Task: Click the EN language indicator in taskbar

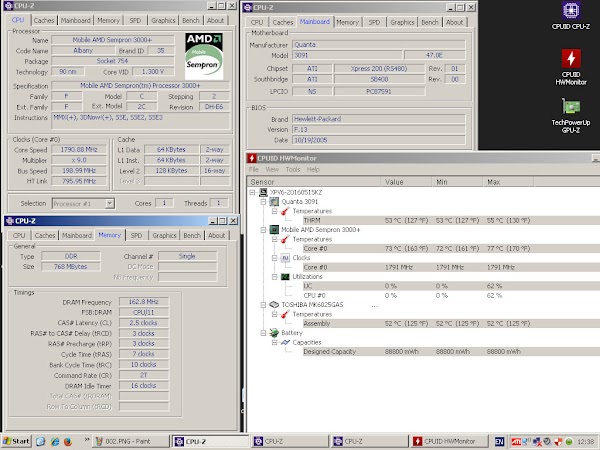Action: pyautogui.click(x=499, y=442)
